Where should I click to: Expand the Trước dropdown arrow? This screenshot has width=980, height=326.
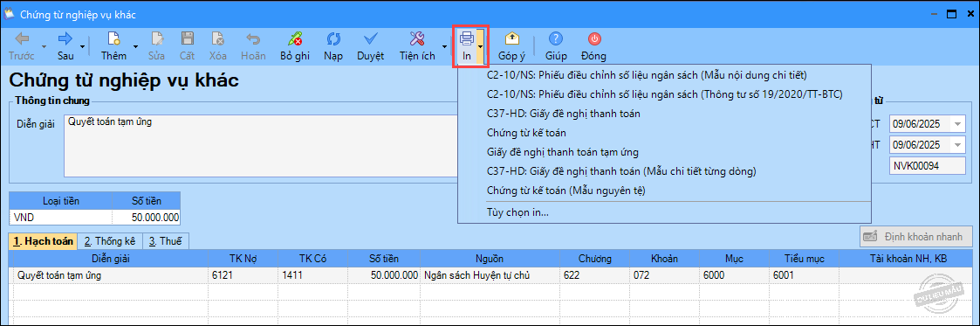click(44, 47)
